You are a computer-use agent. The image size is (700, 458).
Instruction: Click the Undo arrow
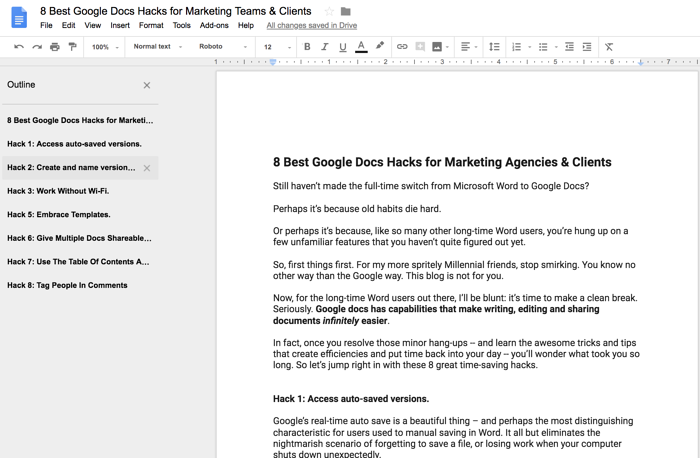tap(19, 46)
